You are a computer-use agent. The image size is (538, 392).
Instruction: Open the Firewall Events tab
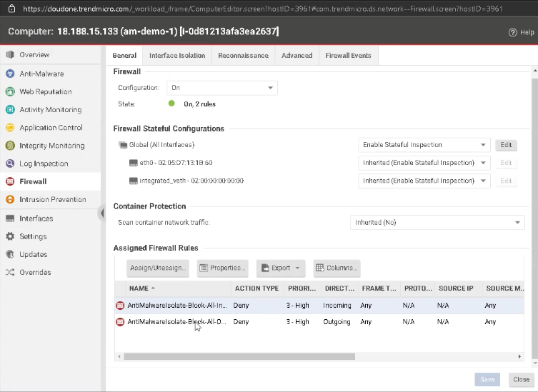348,55
